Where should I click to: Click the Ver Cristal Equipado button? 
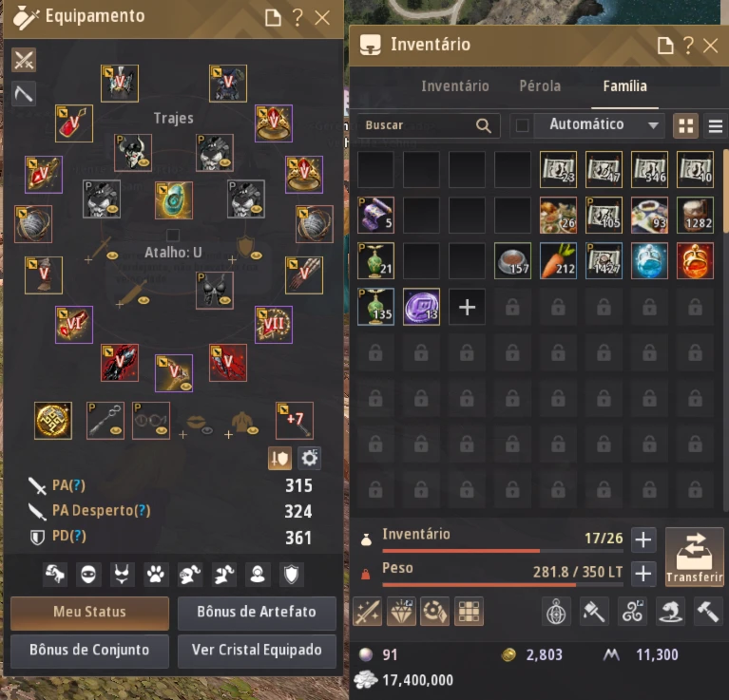pyautogui.click(x=257, y=651)
